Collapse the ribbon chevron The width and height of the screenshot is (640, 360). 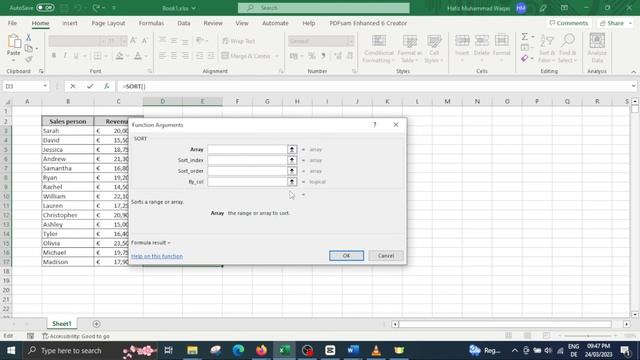click(x=633, y=71)
